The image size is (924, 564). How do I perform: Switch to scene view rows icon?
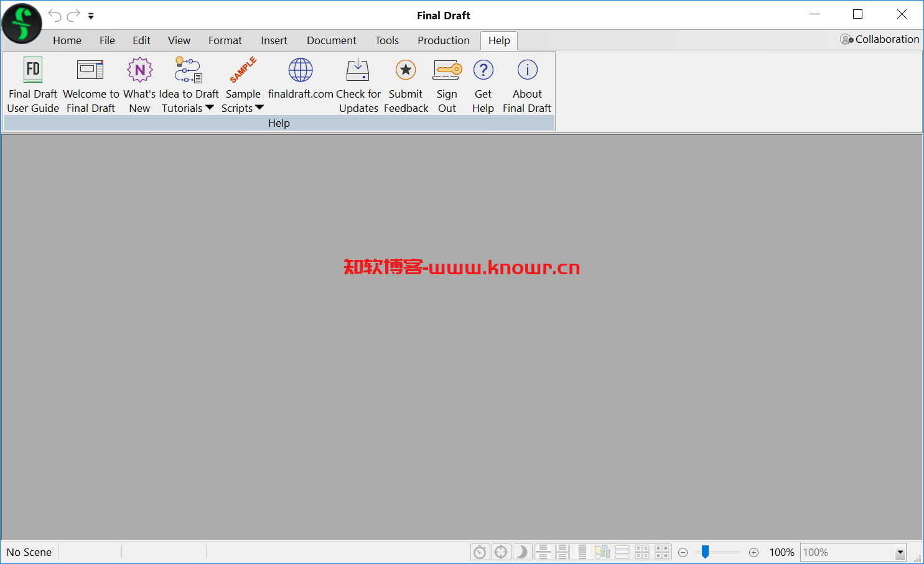point(622,552)
